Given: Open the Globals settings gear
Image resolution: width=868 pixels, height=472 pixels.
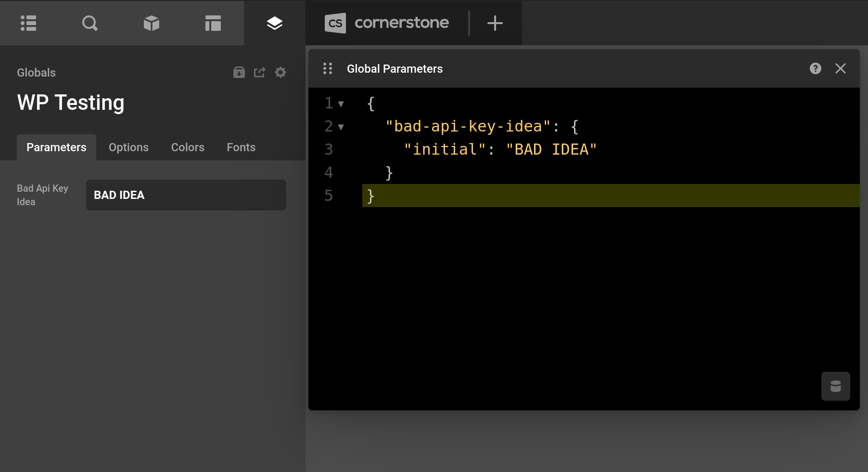Looking at the screenshot, I should point(281,72).
